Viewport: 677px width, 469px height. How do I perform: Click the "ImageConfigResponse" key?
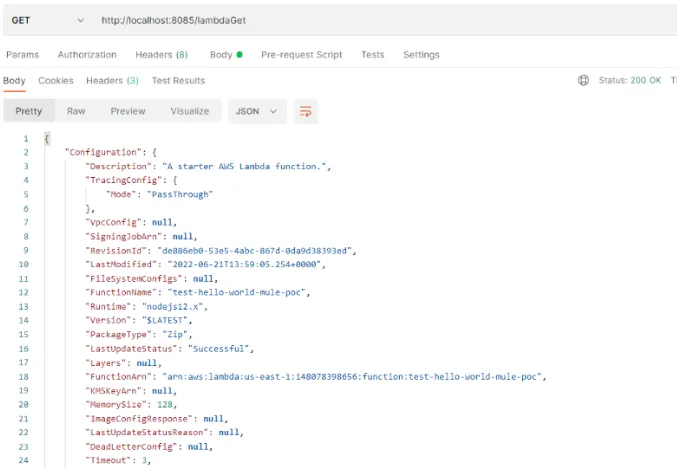tap(139, 419)
